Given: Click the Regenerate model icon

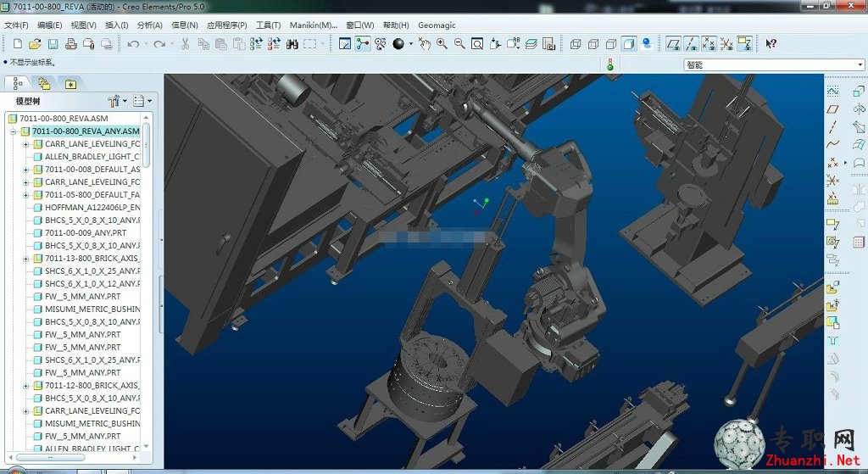Looking at the screenshot, I should click(x=256, y=44).
